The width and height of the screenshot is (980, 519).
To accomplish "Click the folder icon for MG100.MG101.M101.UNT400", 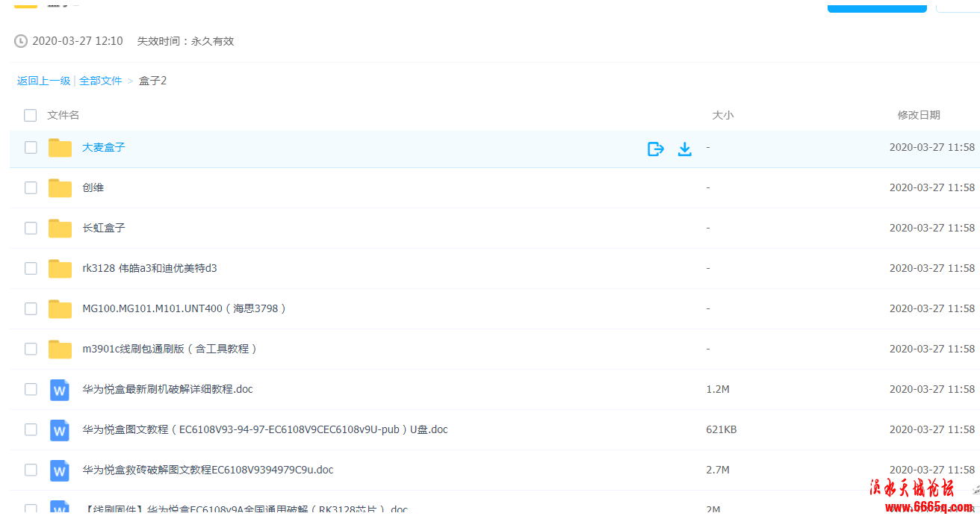I will (60, 309).
